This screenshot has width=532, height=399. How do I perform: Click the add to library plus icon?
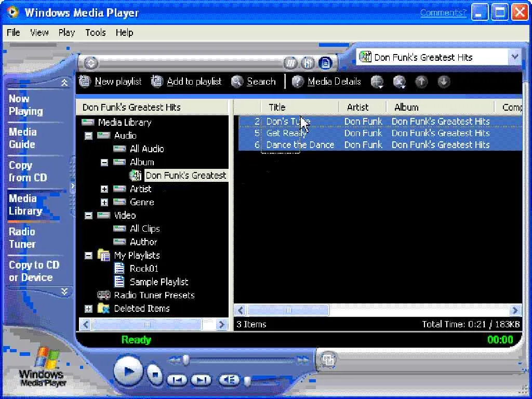coord(377,82)
